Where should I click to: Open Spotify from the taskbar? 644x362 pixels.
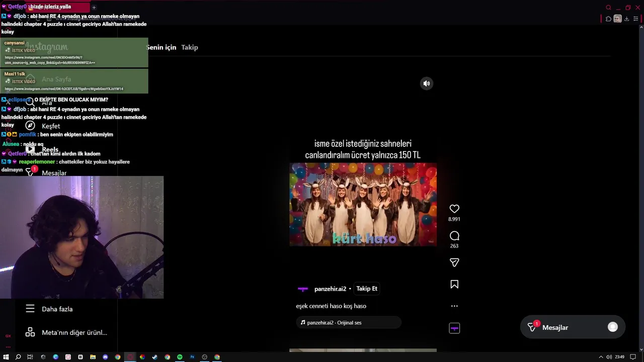180,357
